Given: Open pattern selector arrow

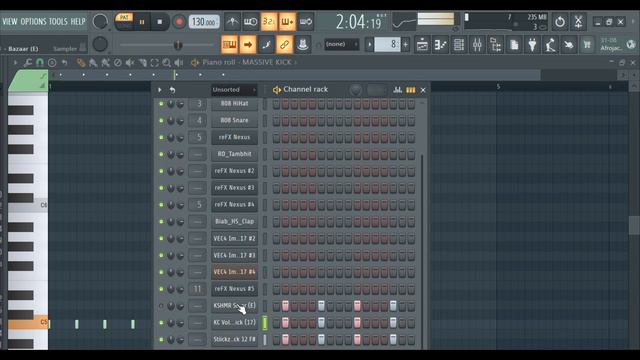Looking at the screenshot, I should coord(369,44).
